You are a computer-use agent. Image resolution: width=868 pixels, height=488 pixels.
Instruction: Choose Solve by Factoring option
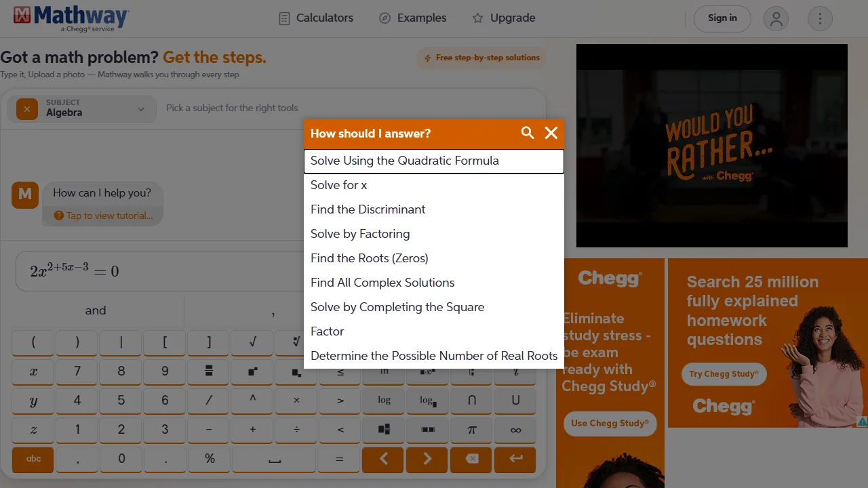tap(434, 234)
